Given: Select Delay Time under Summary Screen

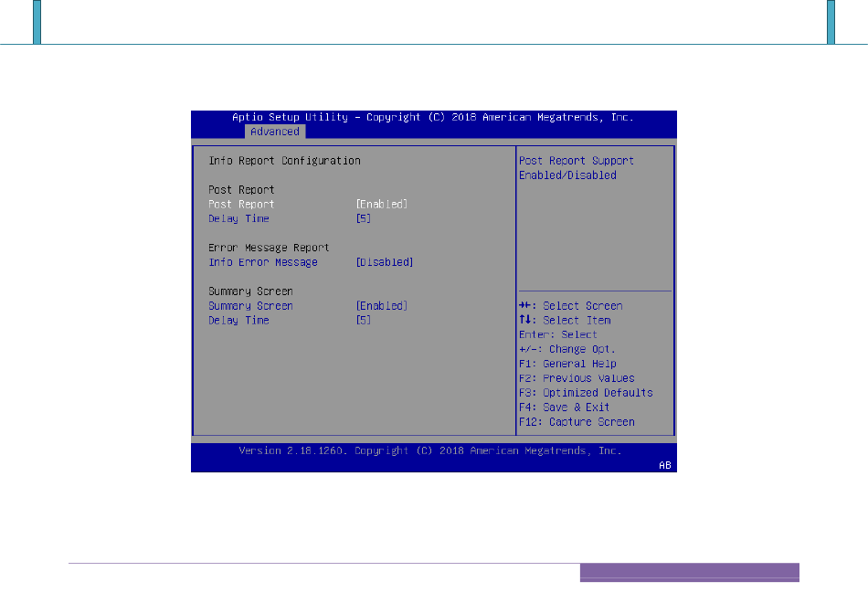Looking at the screenshot, I should coord(238,321).
